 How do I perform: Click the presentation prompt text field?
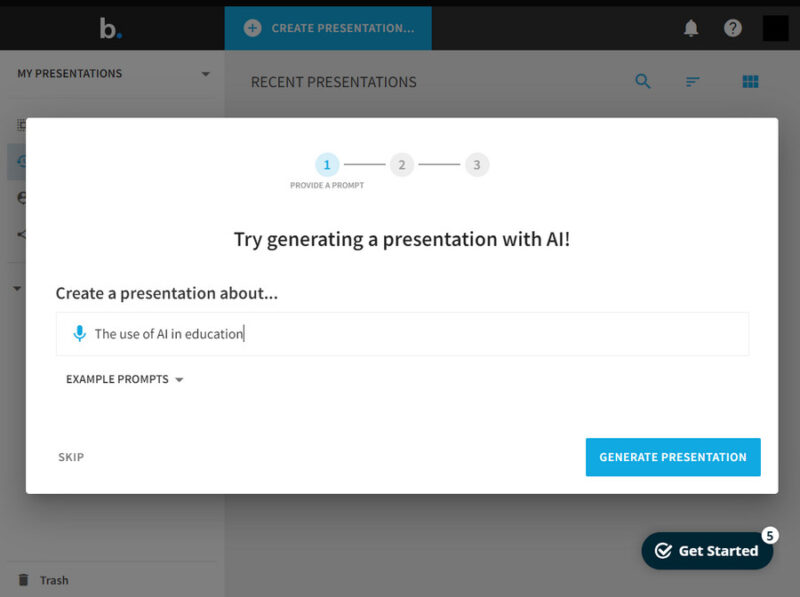pos(400,333)
